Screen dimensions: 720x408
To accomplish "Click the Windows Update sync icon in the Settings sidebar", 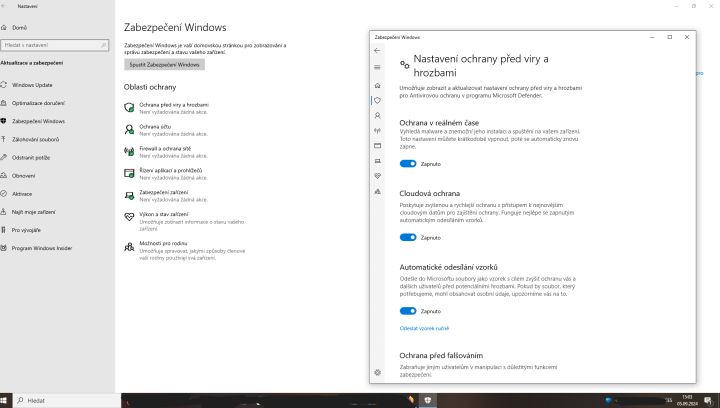I will coord(4,85).
